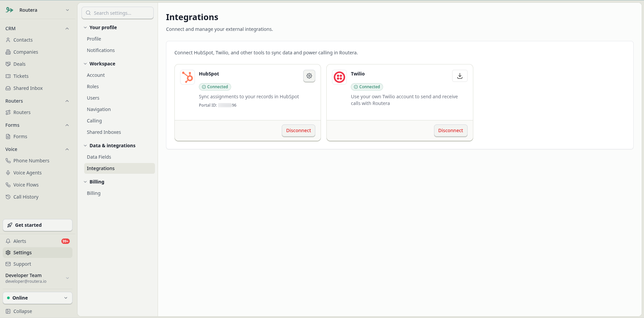Open the Shared Inbox
The image size is (644, 318).
(38, 88)
